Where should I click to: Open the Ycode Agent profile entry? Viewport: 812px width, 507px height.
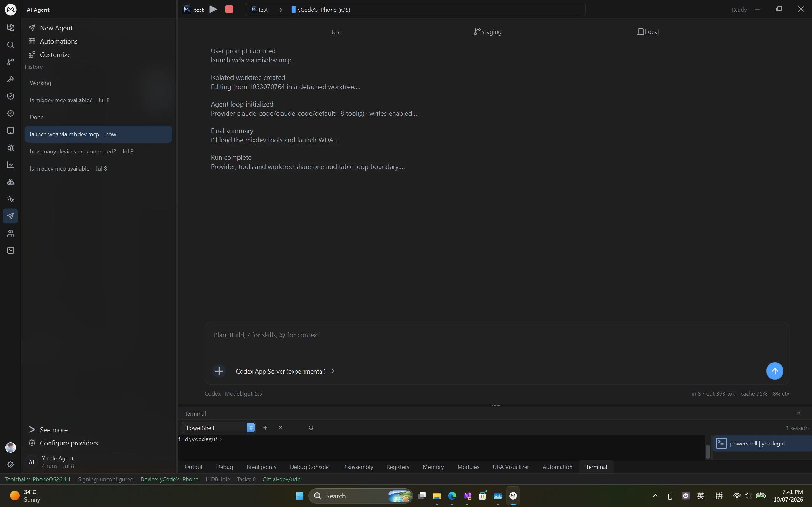point(99,462)
